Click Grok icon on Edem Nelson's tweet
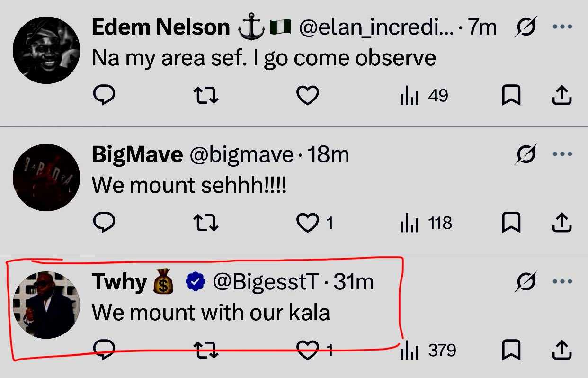 [526, 27]
